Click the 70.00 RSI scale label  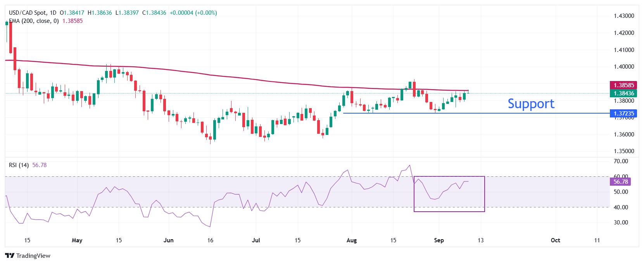click(x=621, y=161)
